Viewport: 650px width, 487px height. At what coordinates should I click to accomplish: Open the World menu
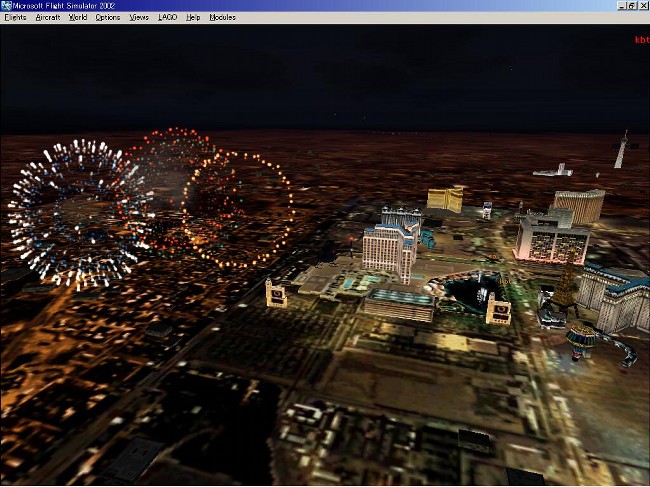tap(78, 17)
